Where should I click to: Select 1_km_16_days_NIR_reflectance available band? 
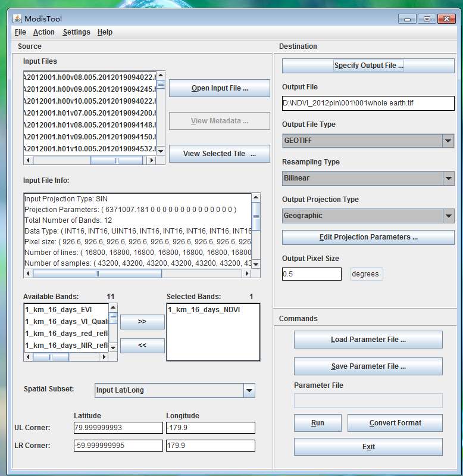click(x=67, y=346)
